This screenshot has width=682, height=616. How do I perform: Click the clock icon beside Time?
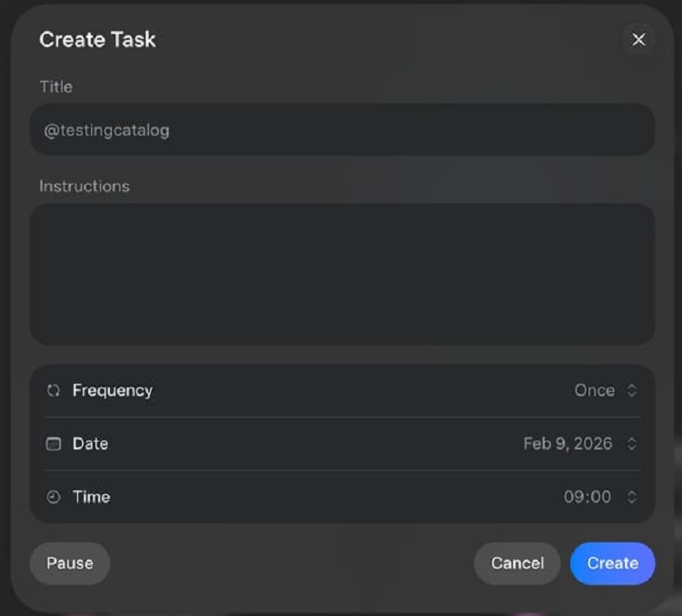53,497
